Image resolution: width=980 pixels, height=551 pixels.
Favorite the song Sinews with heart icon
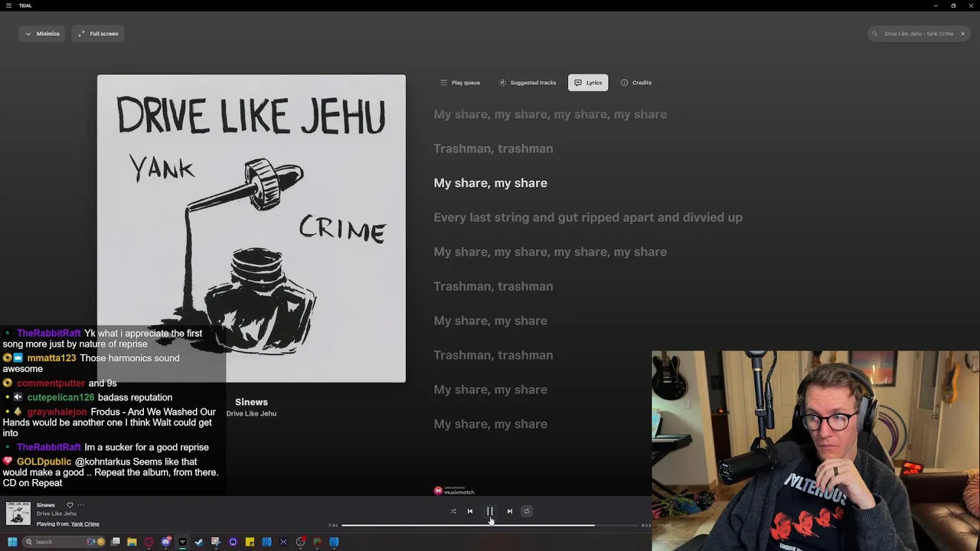tap(70, 505)
